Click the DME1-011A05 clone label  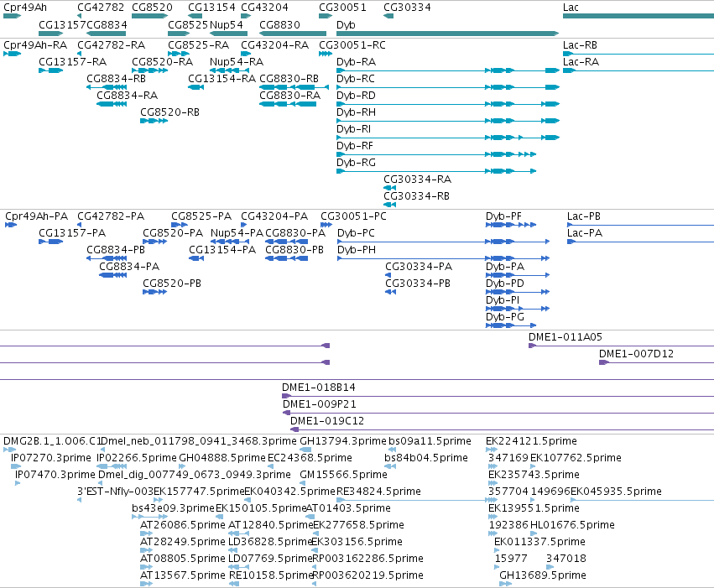(x=565, y=337)
